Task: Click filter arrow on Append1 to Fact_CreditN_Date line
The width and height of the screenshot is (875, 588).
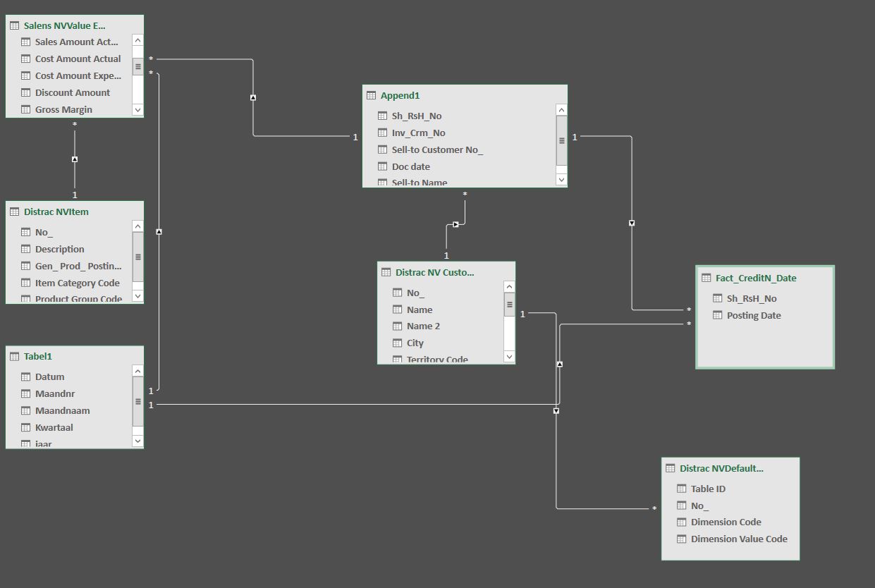Action: pyautogui.click(x=632, y=223)
